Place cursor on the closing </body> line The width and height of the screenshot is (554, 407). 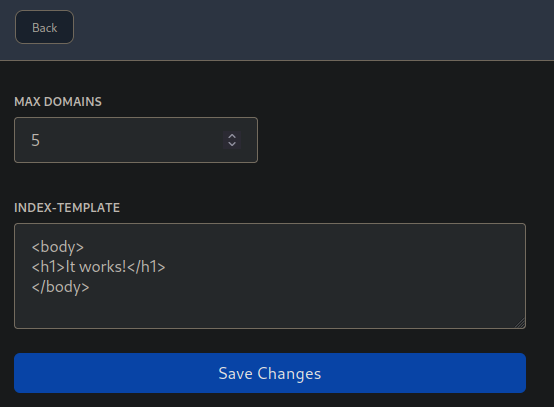coord(60,287)
